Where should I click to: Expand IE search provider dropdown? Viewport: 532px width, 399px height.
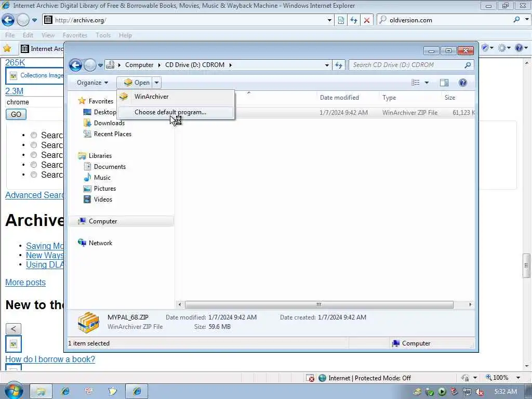(527, 20)
